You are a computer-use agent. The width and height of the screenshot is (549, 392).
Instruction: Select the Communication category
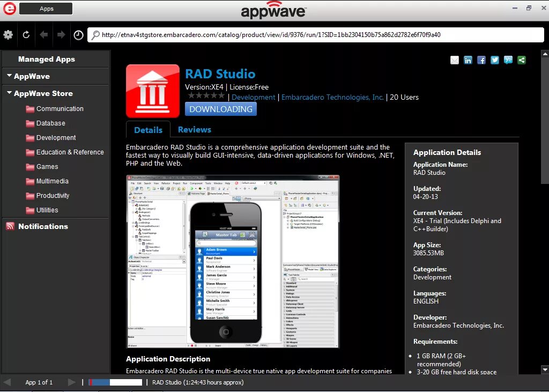coord(60,109)
